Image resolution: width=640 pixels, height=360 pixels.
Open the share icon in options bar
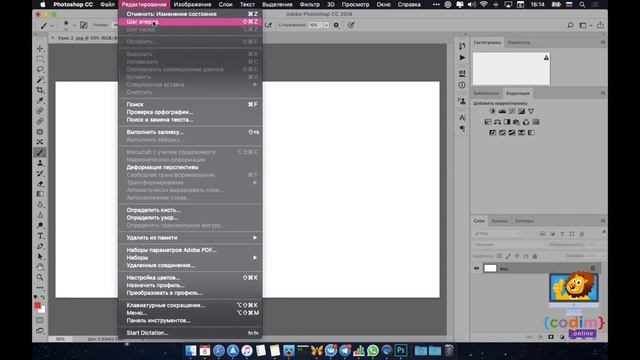(600, 25)
